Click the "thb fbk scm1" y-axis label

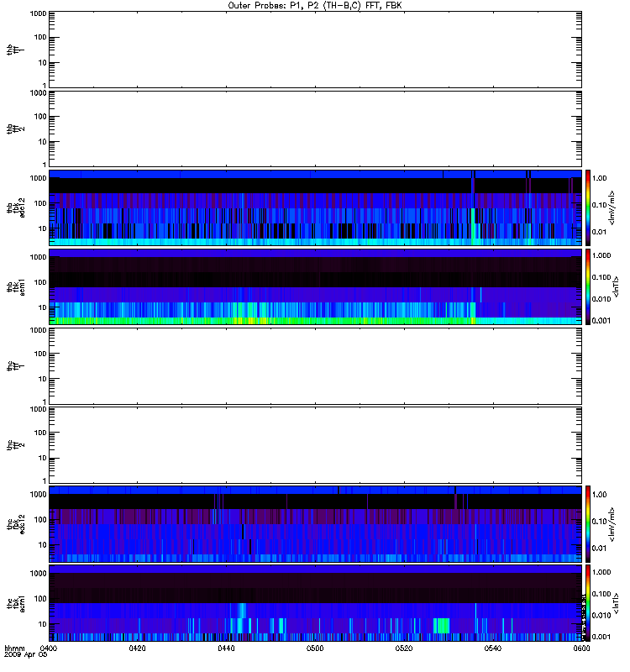(x=16, y=286)
